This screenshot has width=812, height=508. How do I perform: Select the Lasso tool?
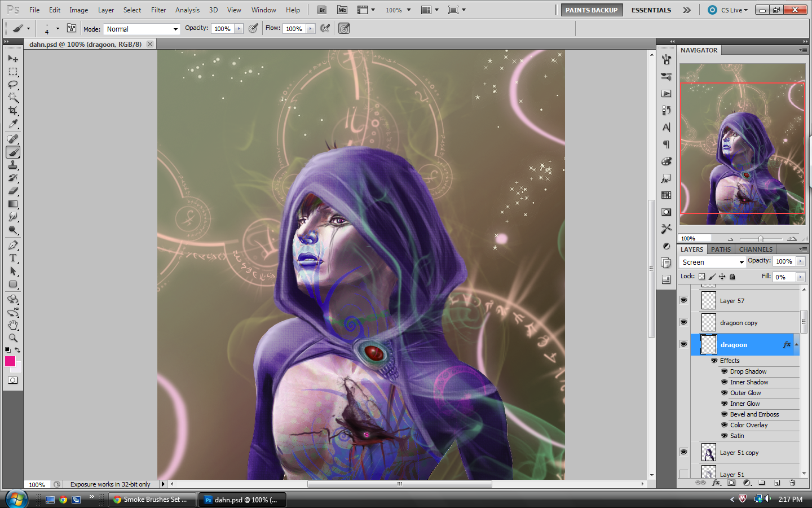coord(13,85)
